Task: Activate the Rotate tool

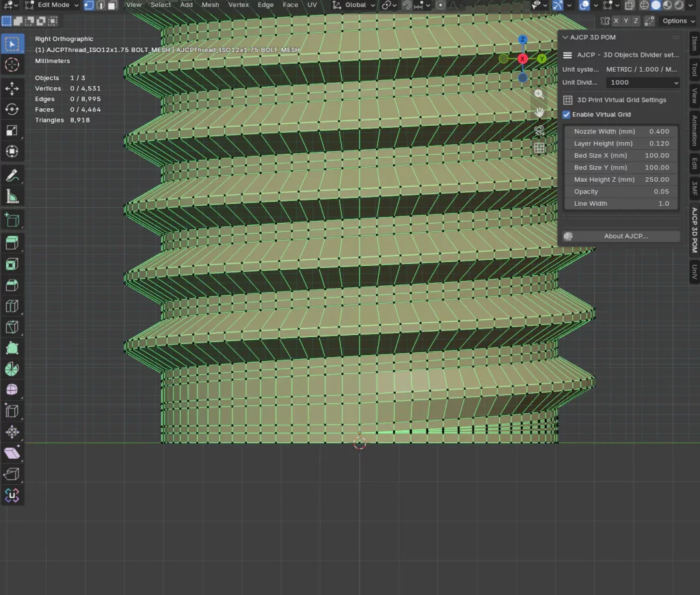Action: click(x=12, y=109)
